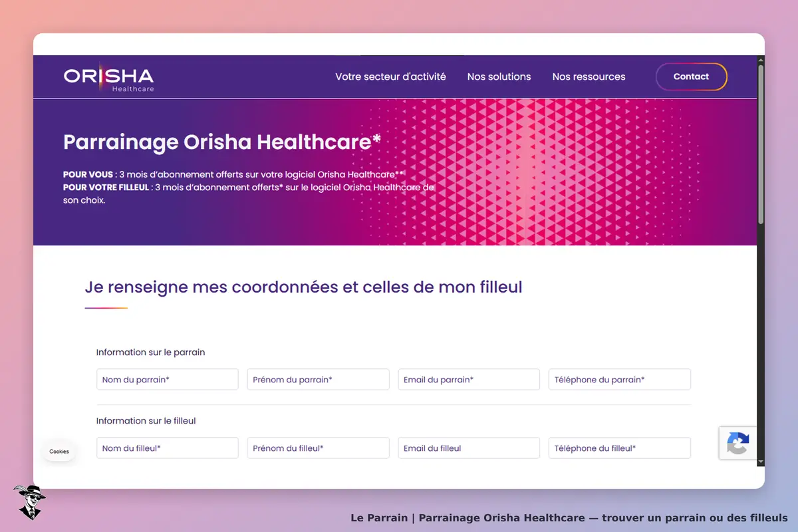This screenshot has width=798, height=532.
Task: Open the Nos solutions menu
Action: [499, 76]
